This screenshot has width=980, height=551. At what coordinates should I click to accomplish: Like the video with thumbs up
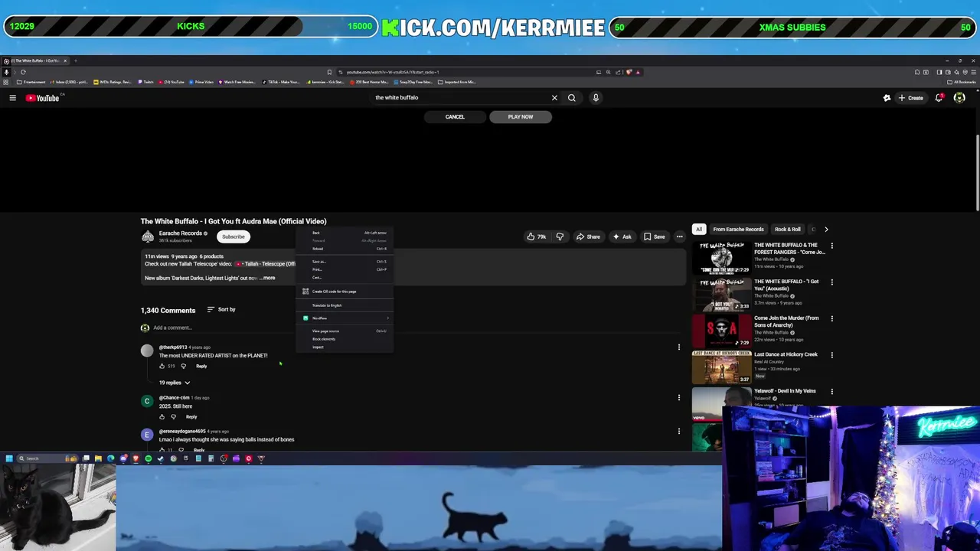click(536, 236)
